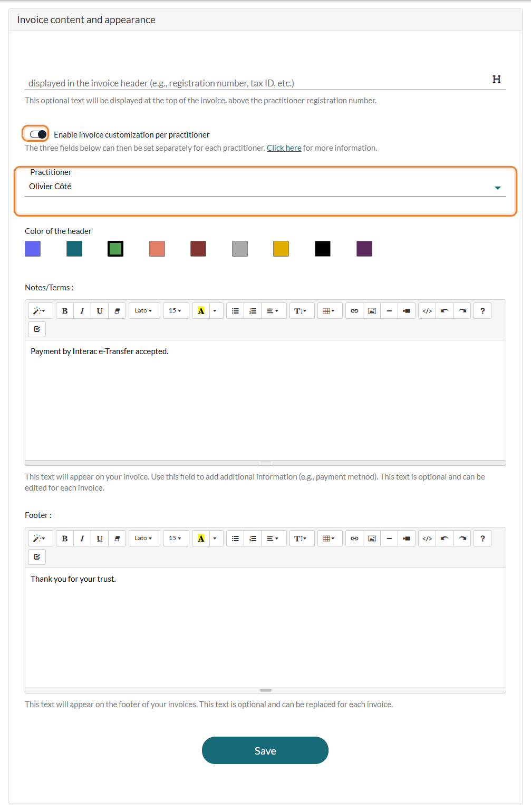Open highlight color arrow in Footer editor
Viewport: 531px width, 812px height.
tap(216, 539)
